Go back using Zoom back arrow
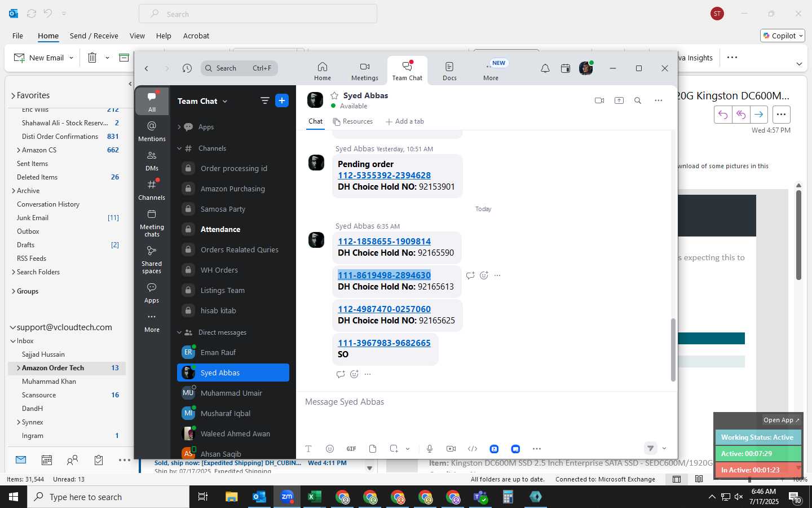This screenshot has height=508, width=812. [x=147, y=68]
